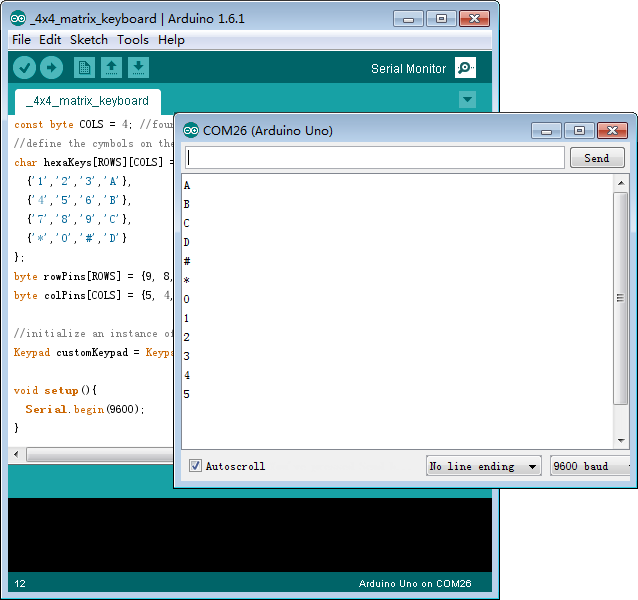Viewport: 638px width, 600px height.
Task: Click the 'Serial Monitor' toolbar label
Action: click(x=409, y=69)
